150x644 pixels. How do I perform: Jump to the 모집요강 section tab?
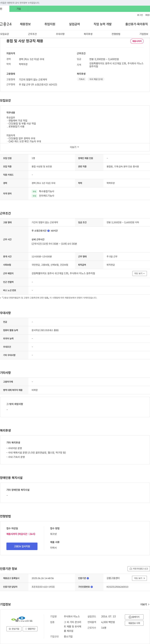click(x=5, y=34)
